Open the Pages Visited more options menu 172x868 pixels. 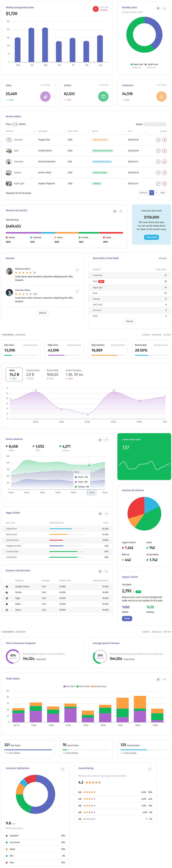(x=106, y=513)
